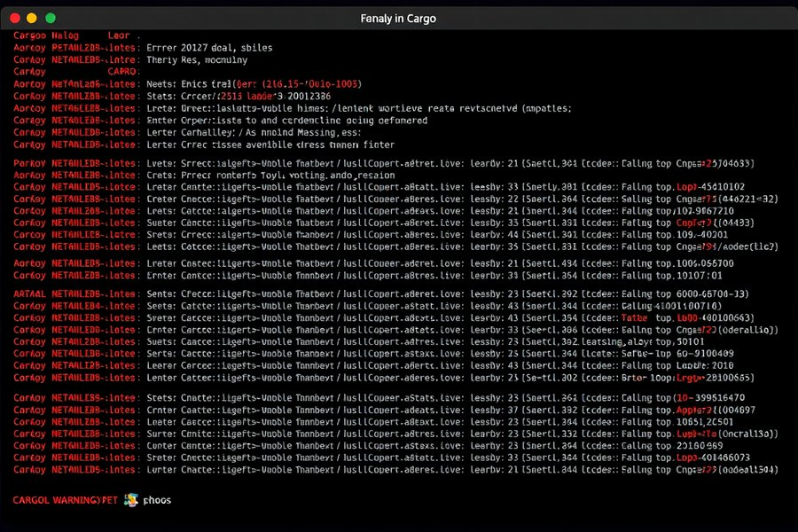Click the text "Lapdle: 2010"
Image resolution: width=798 pixels, height=532 pixels.
coord(705,365)
